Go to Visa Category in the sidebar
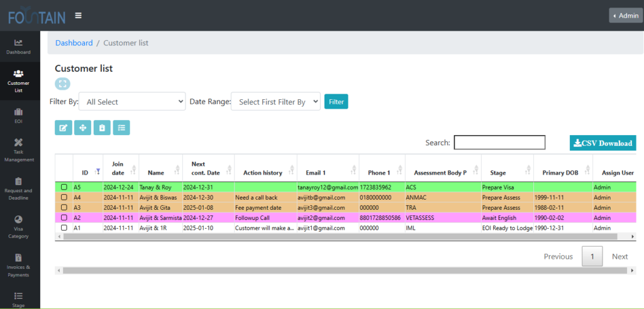The height and width of the screenshot is (309, 644). (x=18, y=227)
